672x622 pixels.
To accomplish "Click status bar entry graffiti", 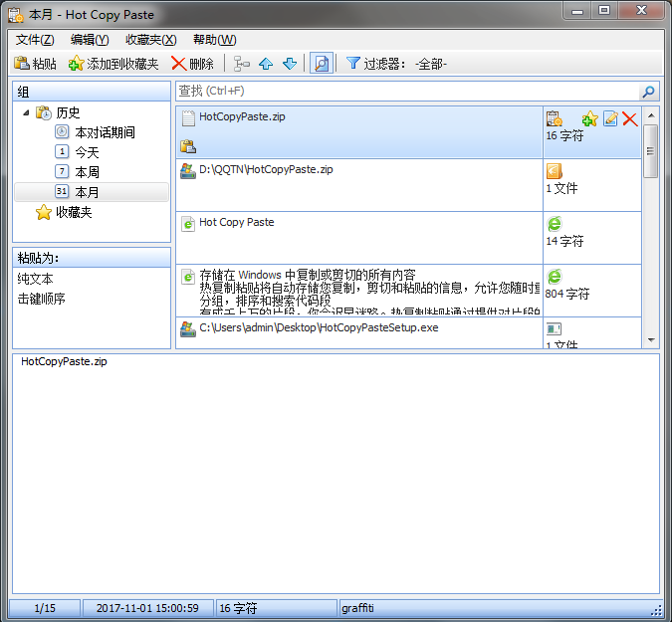I will click(357, 608).
